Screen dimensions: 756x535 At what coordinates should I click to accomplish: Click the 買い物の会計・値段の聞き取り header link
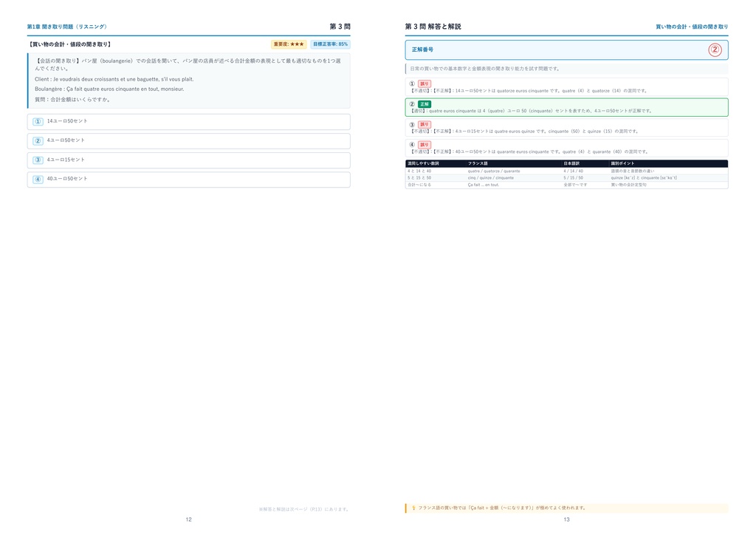coord(691,27)
